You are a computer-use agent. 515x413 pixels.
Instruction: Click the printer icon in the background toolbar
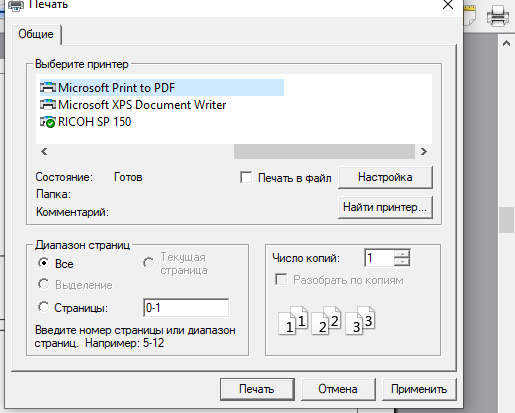(498, 15)
